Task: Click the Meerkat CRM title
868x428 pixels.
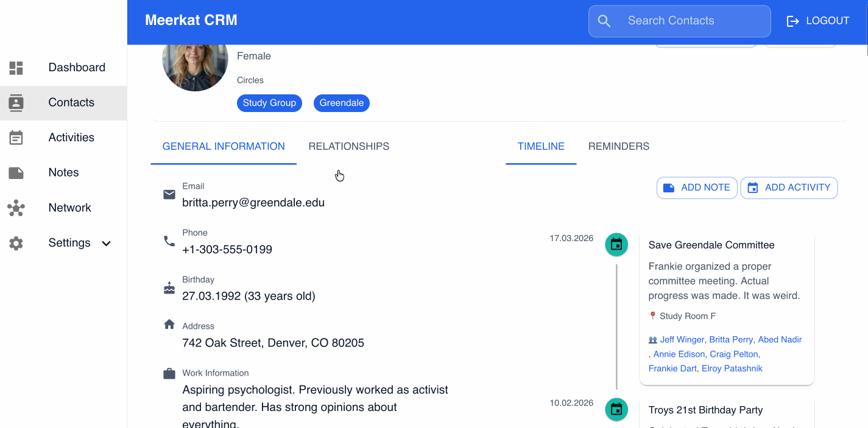Action: [x=191, y=21]
